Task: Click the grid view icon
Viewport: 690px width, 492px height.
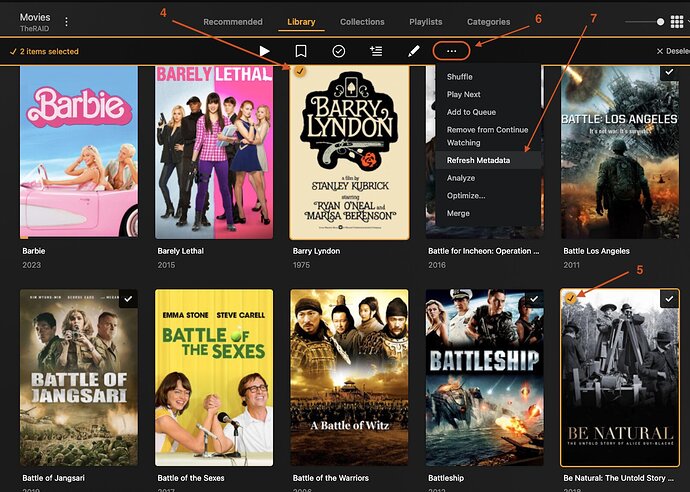Action: pyautogui.click(x=676, y=22)
